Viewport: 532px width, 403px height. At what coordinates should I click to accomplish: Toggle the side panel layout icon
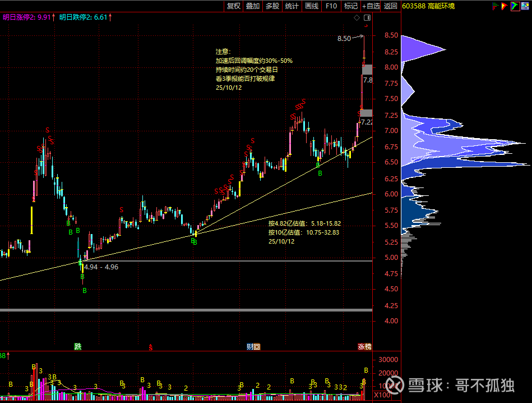(367, 17)
